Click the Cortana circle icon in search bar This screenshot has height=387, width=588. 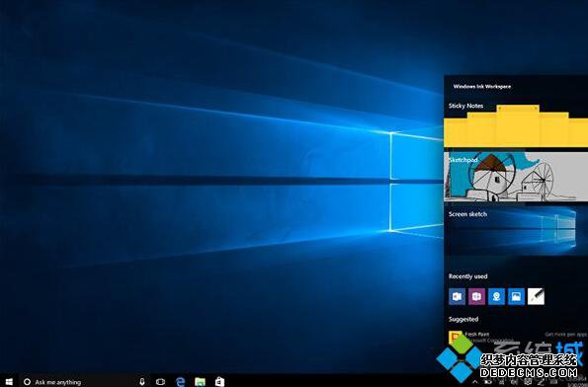click(27, 382)
